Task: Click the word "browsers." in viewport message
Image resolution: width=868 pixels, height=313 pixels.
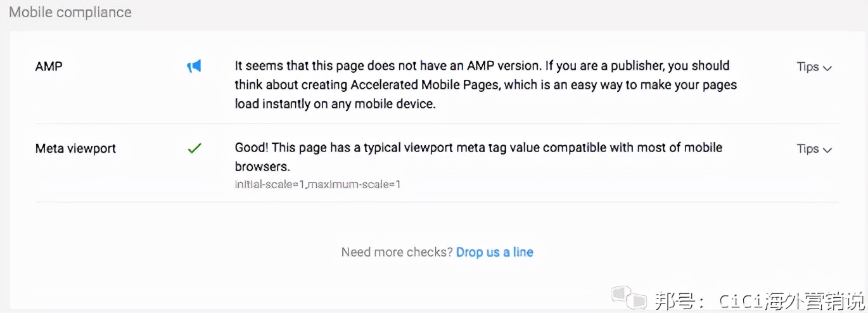Action: coord(262,167)
